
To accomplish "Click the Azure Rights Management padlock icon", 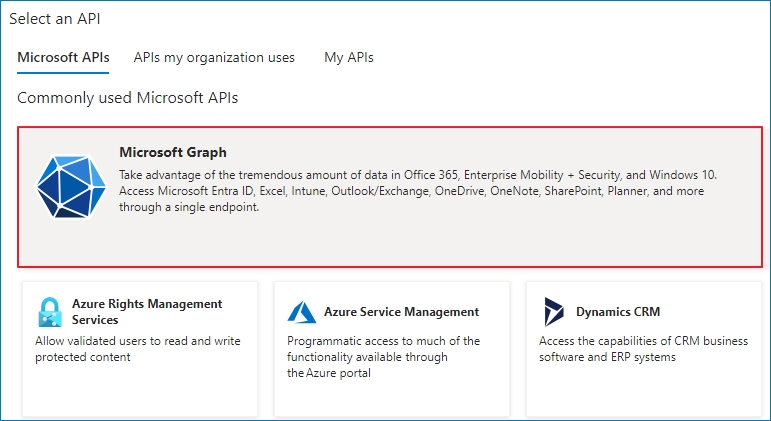I will (x=50, y=312).
